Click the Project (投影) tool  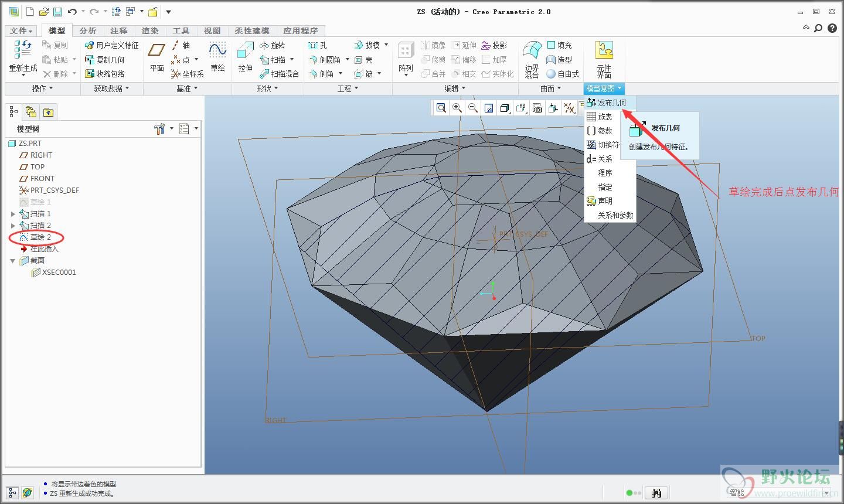pyautogui.click(x=494, y=45)
